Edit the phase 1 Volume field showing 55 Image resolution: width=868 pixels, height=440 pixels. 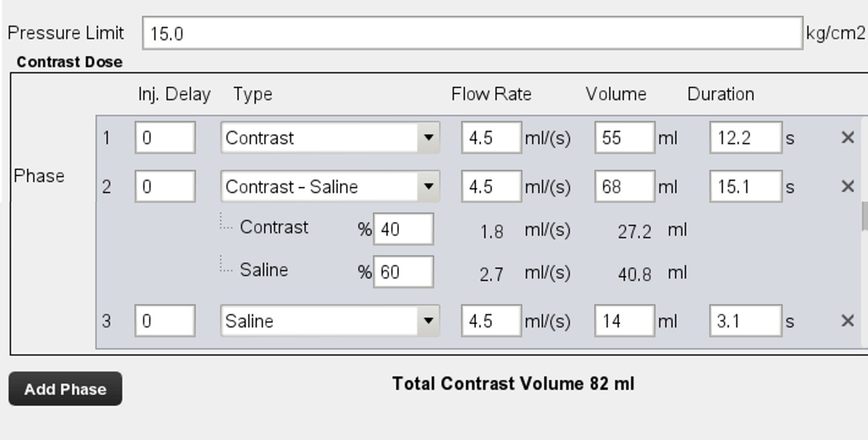[x=624, y=138]
